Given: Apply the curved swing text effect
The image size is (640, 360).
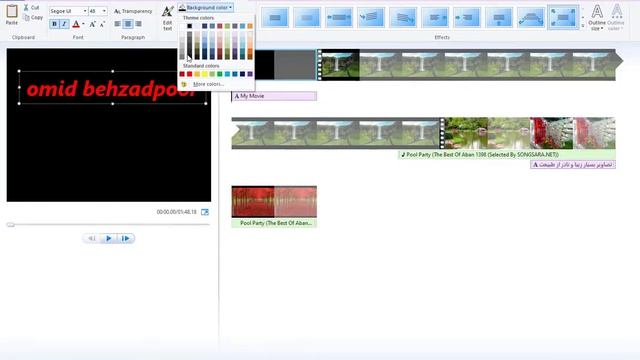Looking at the screenshot, I should pyautogui.click(x=531, y=18).
